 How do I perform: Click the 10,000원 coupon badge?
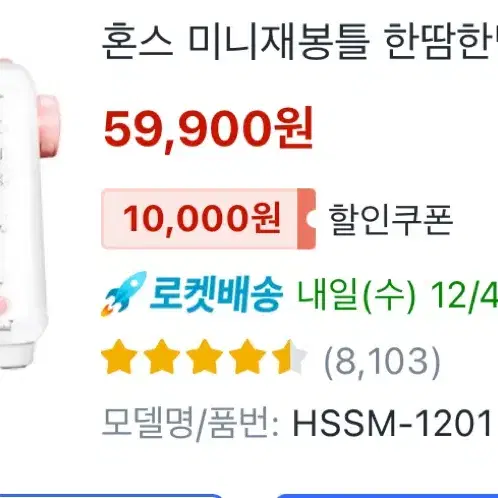(x=208, y=219)
